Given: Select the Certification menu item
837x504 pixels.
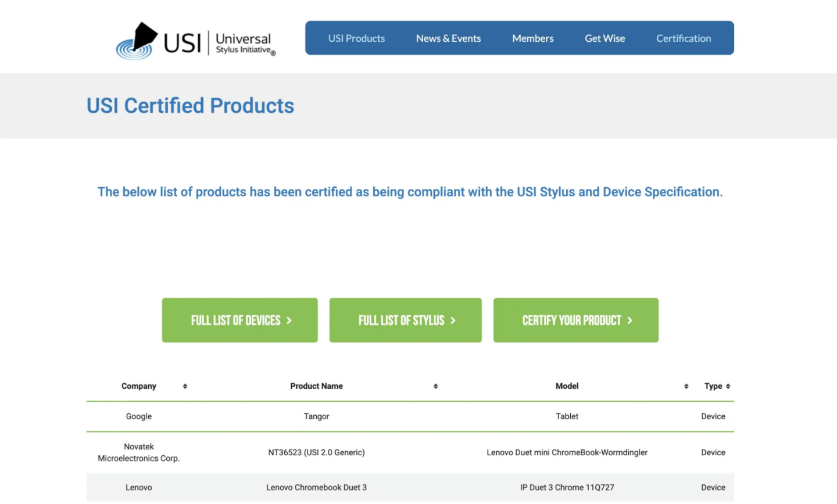Looking at the screenshot, I should 684,38.
